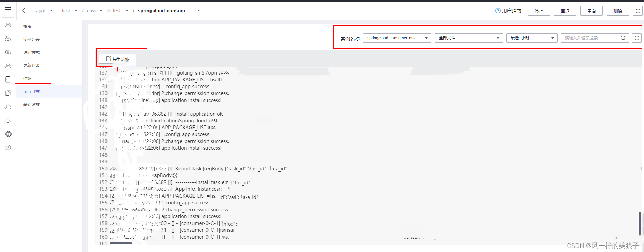Click line 155 '1.config_app success.' text

[x=186, y=203]
